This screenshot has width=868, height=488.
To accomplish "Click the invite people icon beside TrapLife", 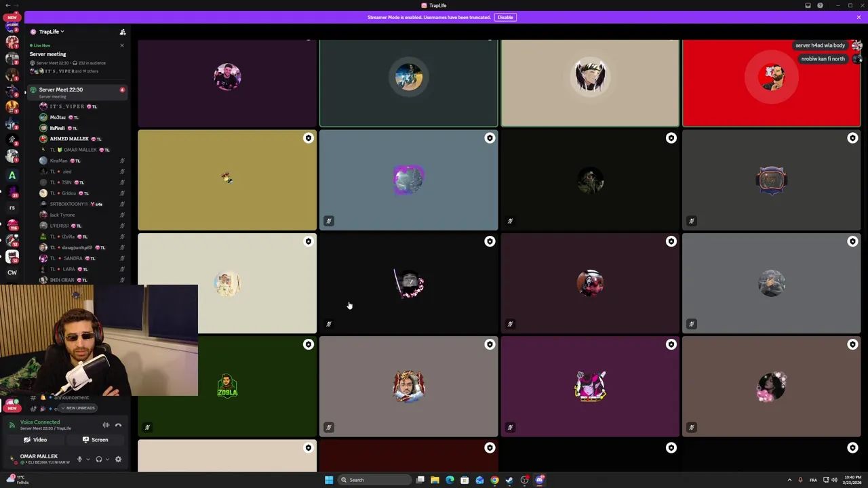I will click(x=123, y=32).
